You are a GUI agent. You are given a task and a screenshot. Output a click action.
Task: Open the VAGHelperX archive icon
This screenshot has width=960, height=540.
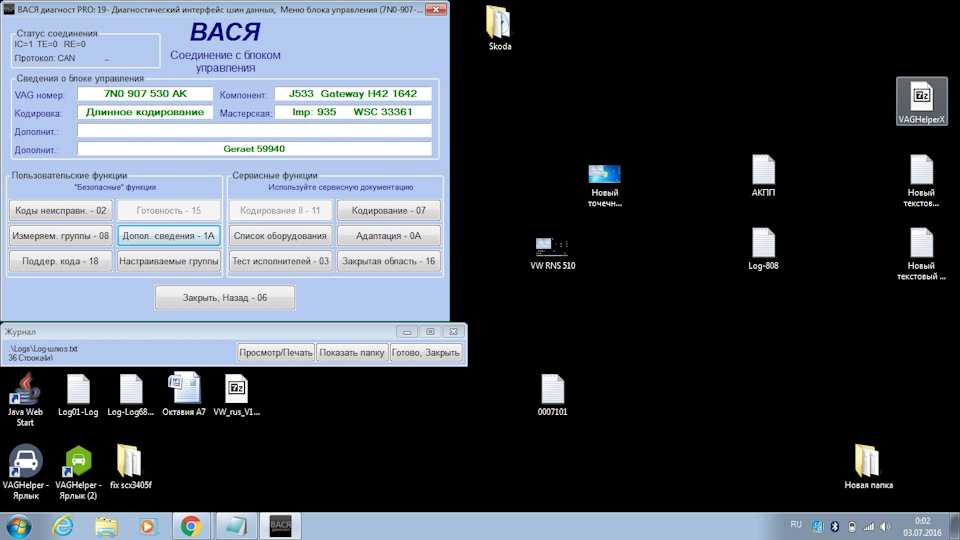tap(921, 98)
